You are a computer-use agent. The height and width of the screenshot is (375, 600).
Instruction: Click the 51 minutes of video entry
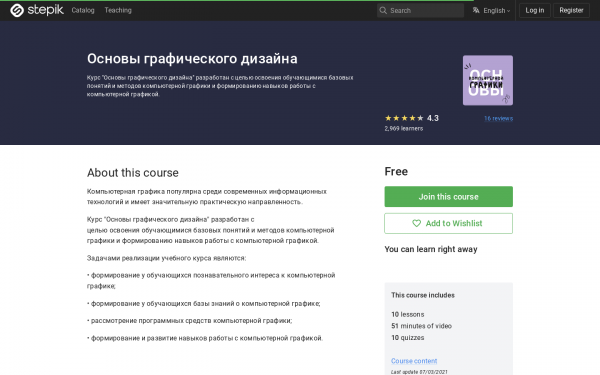tap(421, 326)
